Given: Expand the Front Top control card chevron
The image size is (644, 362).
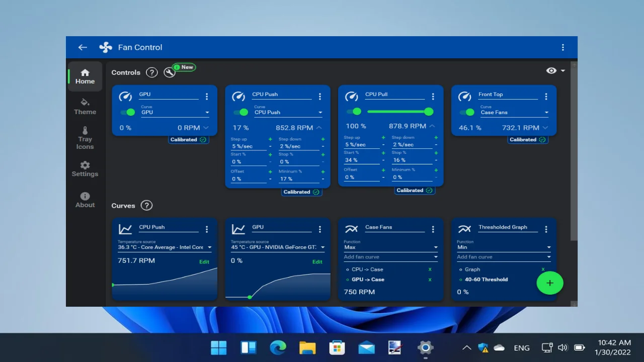Looking at the screenshot, I should click(x=545, y=128).
